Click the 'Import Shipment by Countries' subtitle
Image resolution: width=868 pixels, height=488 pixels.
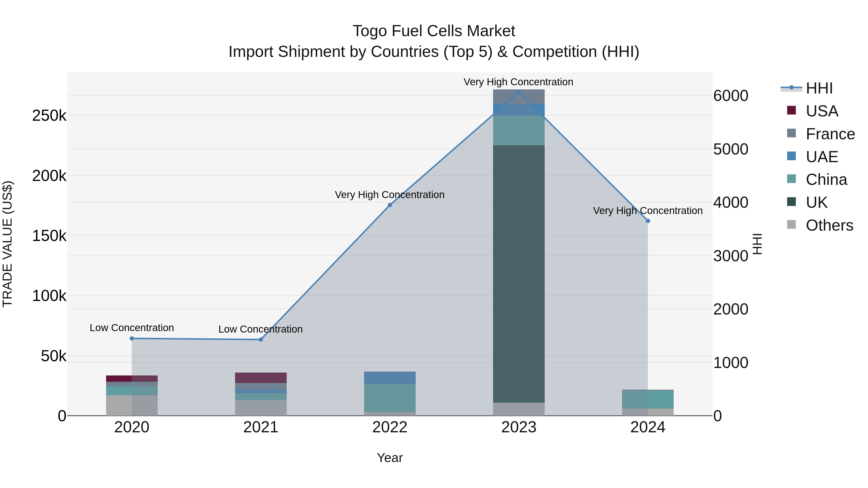pyautogui.click(x=434, y=52)
